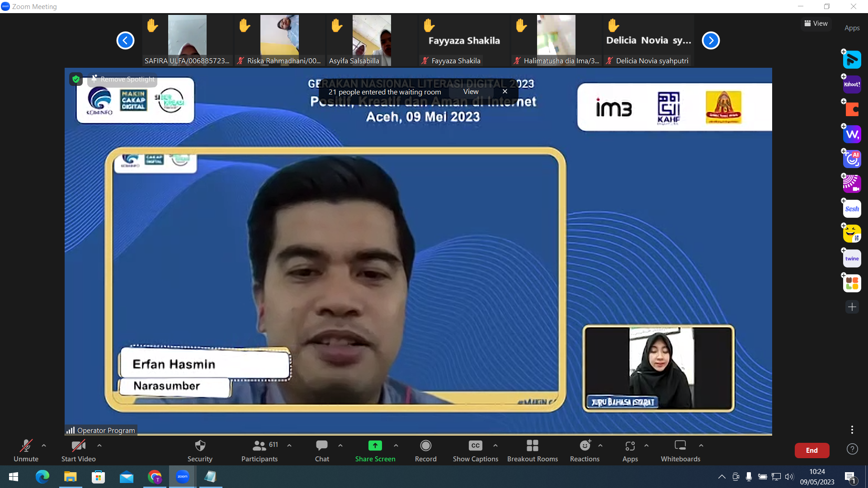The image size is (868, 488).
Task: Expand Reactions options arrow
Action: (600, 446)
